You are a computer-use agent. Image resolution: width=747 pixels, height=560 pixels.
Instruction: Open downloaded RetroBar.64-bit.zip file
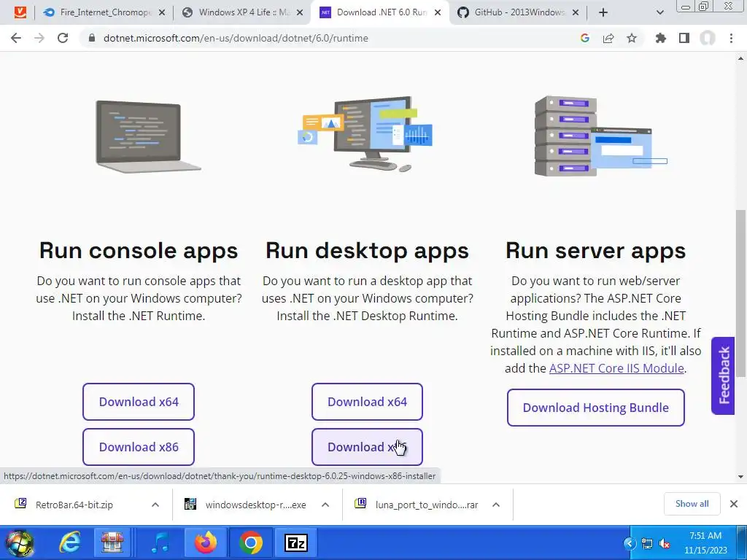click(x=74, y=505)
